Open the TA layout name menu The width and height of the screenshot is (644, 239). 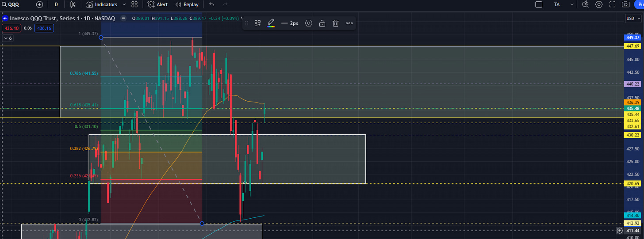click(x=557, y=4)
